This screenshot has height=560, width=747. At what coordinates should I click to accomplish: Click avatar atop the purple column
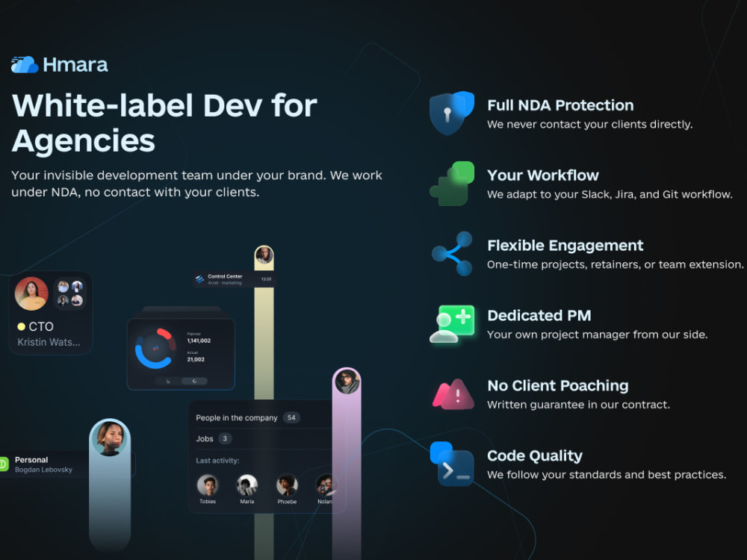point(347,382)
